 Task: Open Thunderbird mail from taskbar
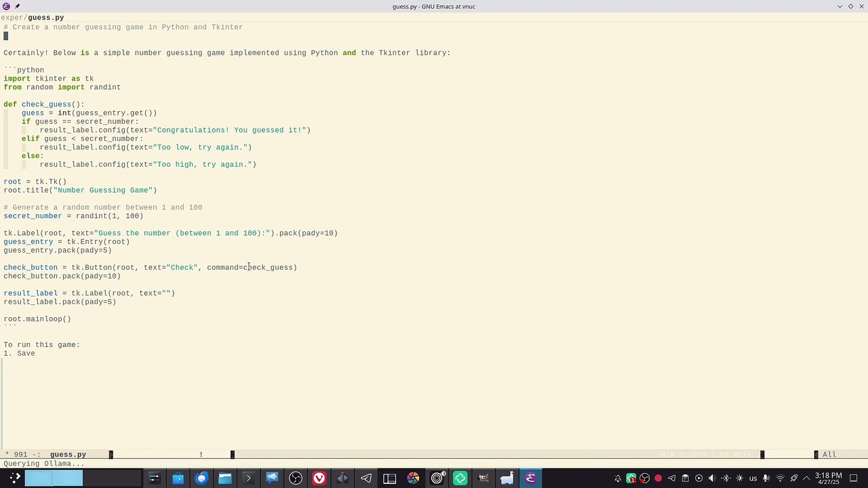coord(201,479)
